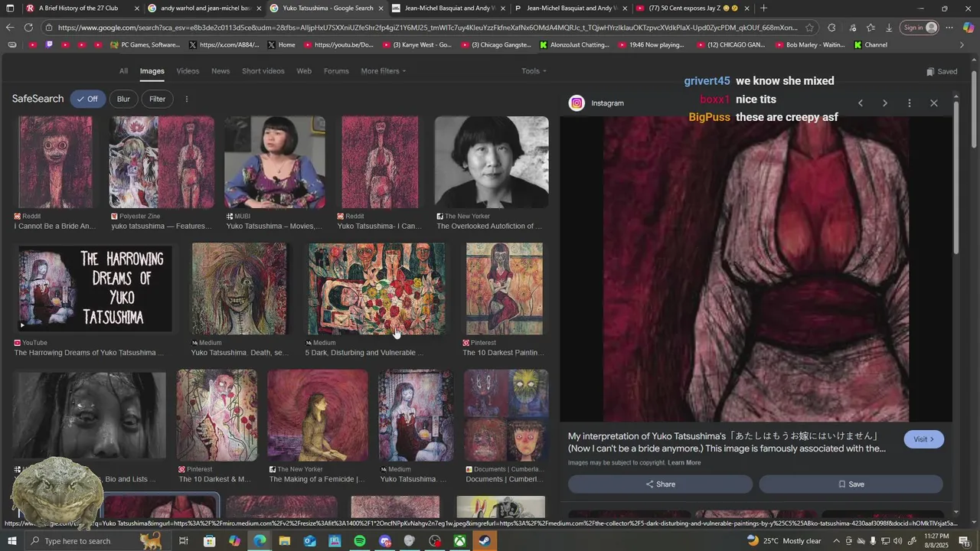Expand the Tools dropdown
Viewport: 980px width, 551px height.
(x=534, y=71)
